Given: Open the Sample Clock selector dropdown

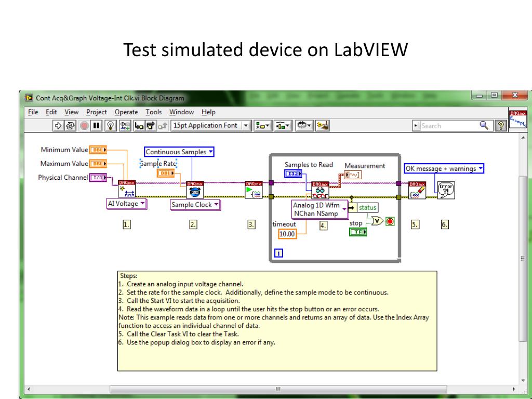Looking at the screenshot, I should 195,205.
